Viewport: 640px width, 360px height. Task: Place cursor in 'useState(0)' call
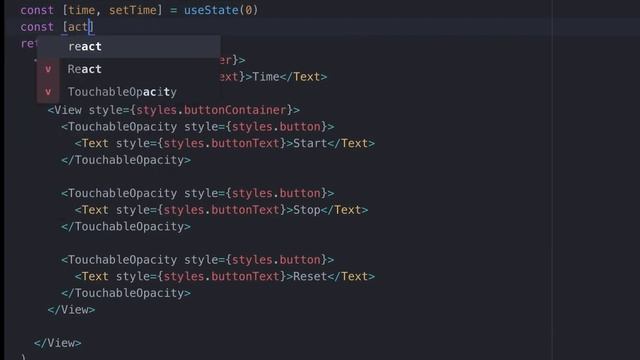[221, 10]
